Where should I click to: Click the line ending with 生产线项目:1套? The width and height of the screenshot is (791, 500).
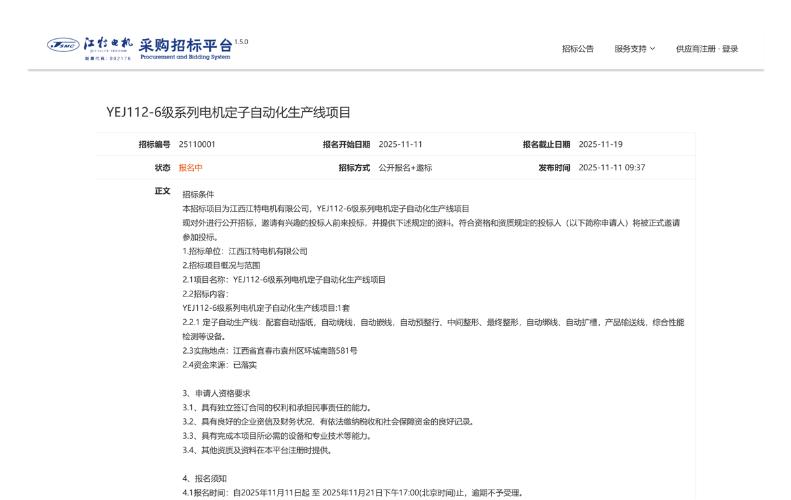click(266, 308)
